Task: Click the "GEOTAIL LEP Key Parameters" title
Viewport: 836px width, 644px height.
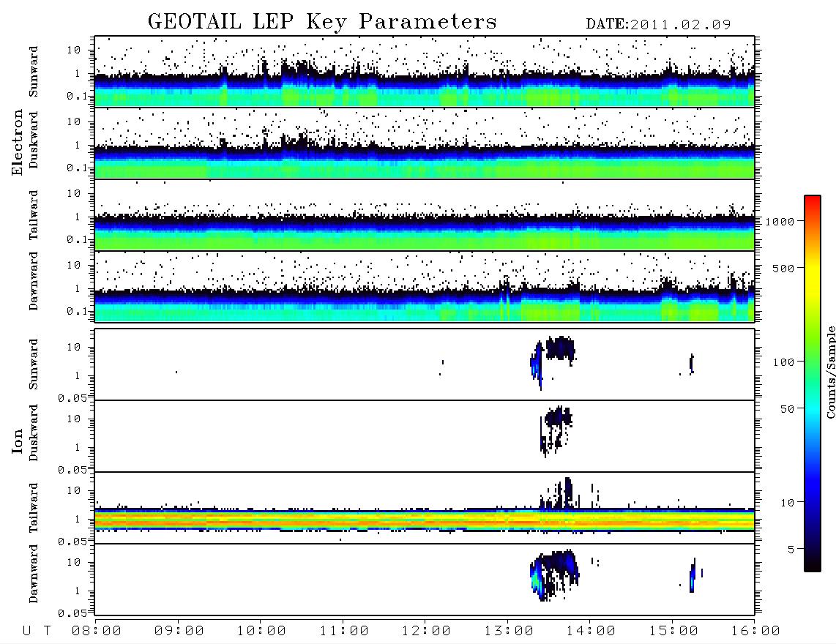Action: click(x=322, y=21)
